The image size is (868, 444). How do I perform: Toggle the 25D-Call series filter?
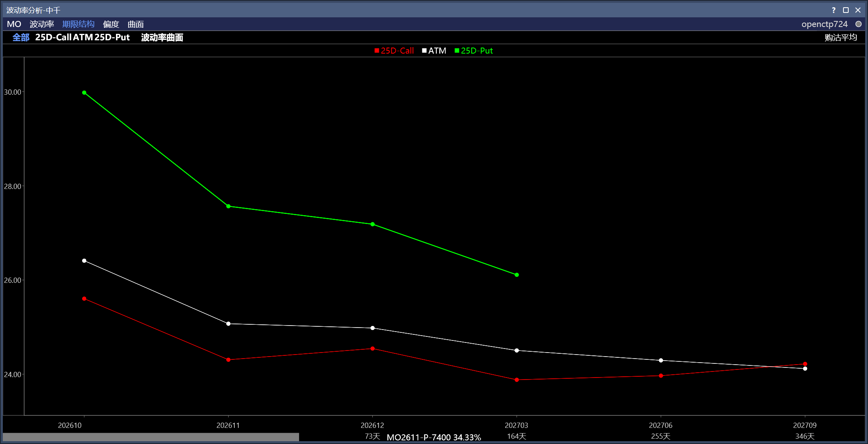(54, 37)
